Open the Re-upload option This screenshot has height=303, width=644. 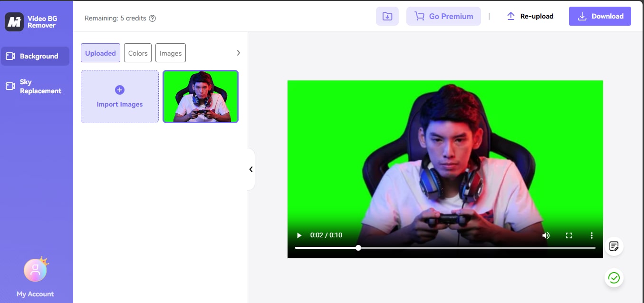tap(530, 16)
